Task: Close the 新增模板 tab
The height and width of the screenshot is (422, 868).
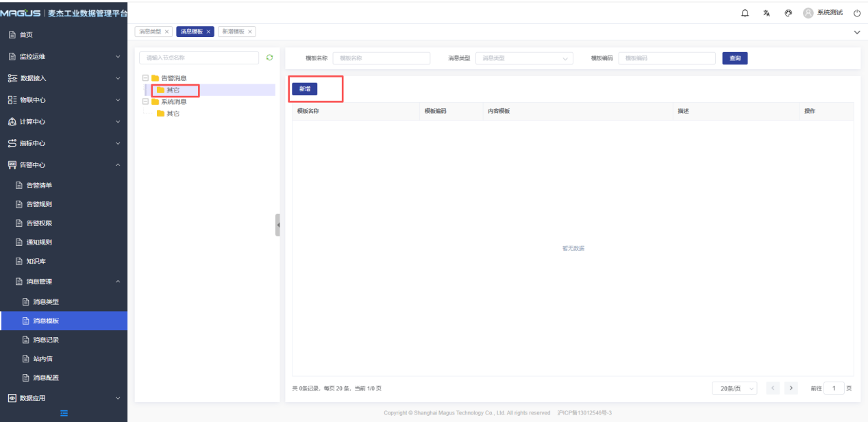Action: [250, 32]
